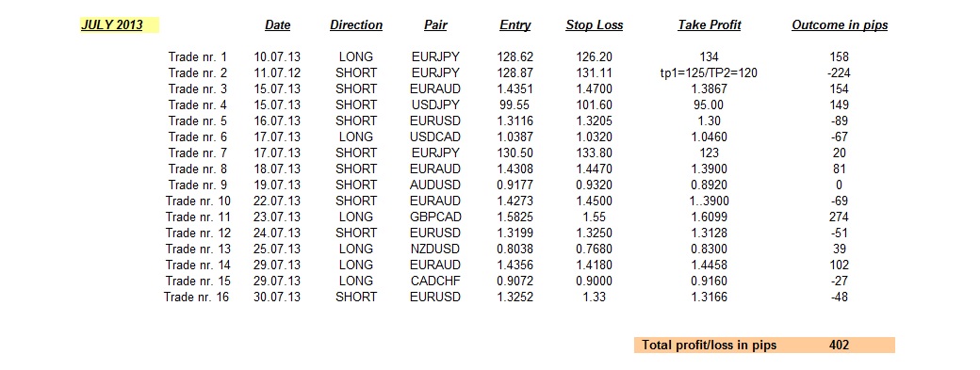
Task: Click the CADCHF pair cell
Action: [x=435, y=281]
